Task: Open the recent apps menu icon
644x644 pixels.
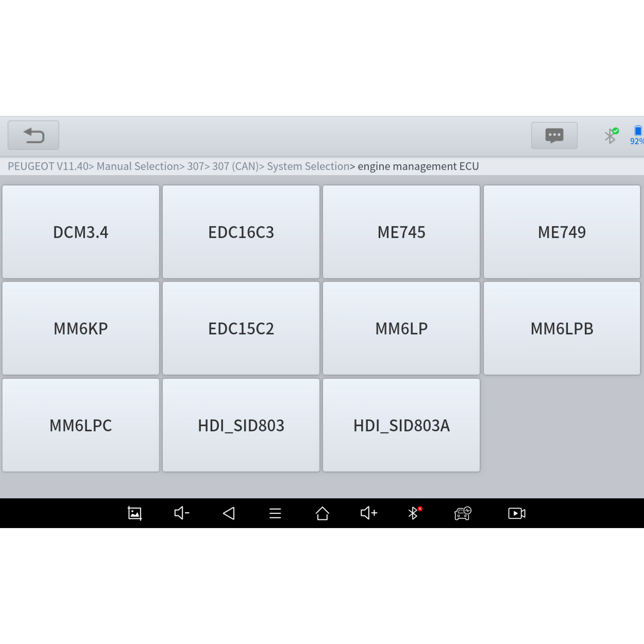Action: (275, 513)
